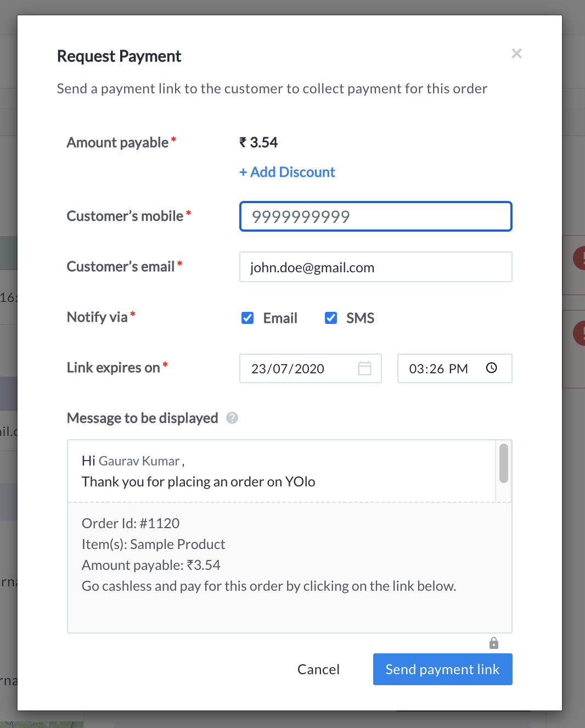Click the editable greeting message text area
Image resolution: width=585 pixels, height=728 pixels.
pos(282,471)
